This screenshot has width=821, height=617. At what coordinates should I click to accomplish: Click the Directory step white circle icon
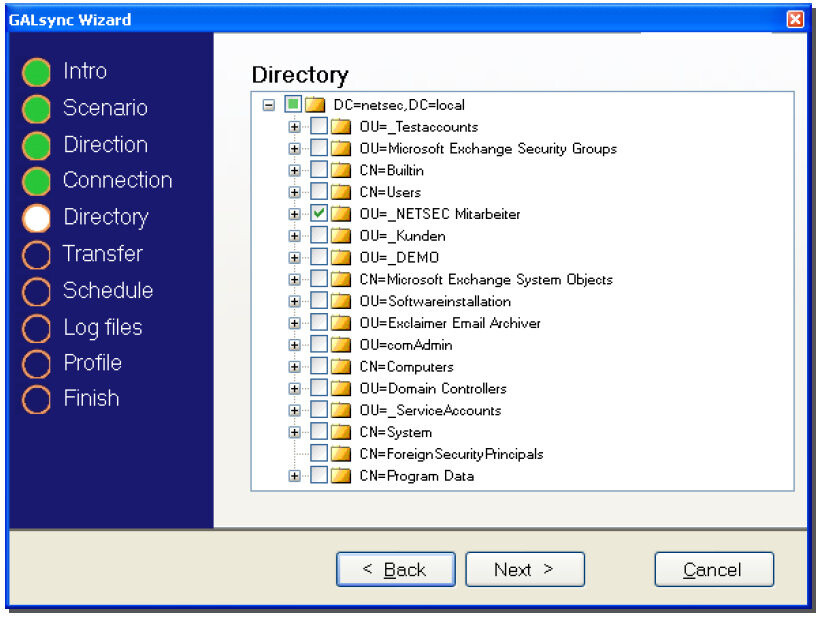click(x=36, y=218)
